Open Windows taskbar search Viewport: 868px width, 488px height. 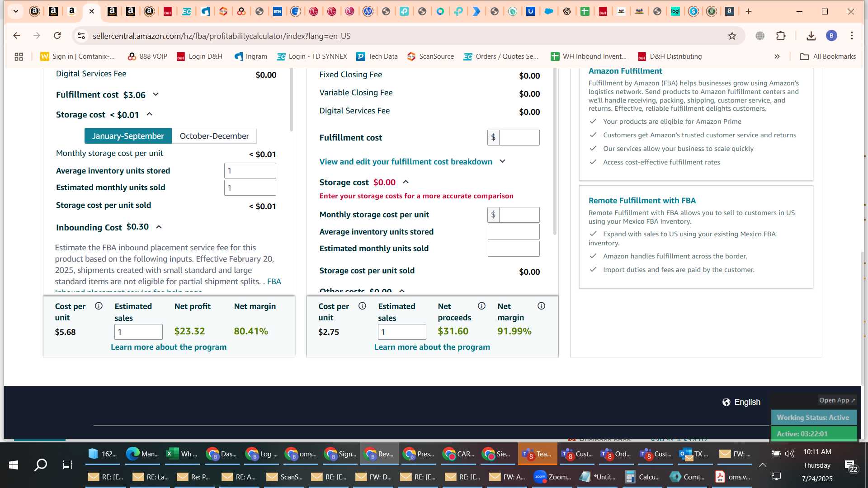pyautogui.click(x=41, y=465)
